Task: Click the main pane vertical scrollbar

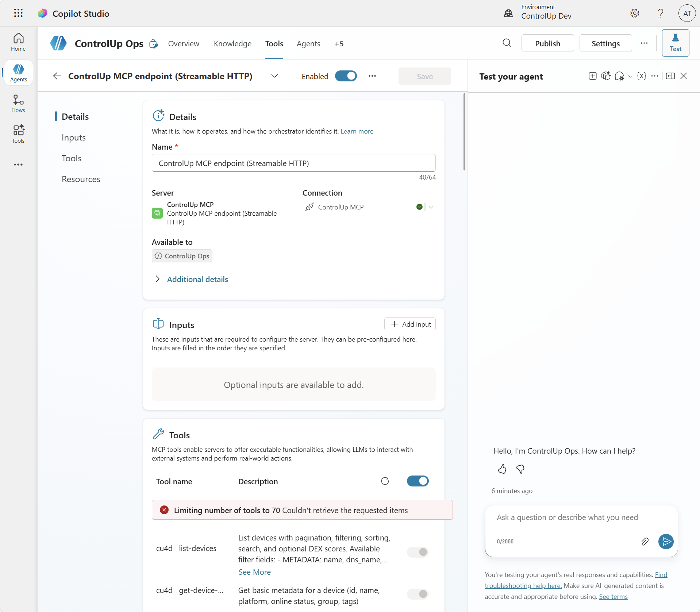Action: (464, 131)
